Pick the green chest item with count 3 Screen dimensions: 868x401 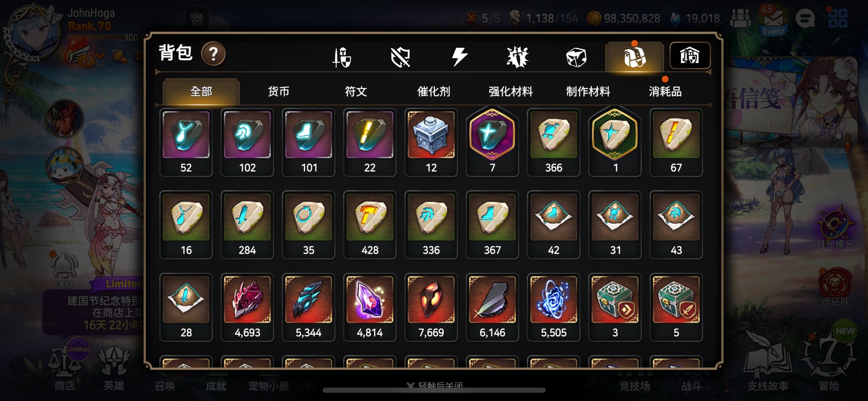[x=615, y=307]
